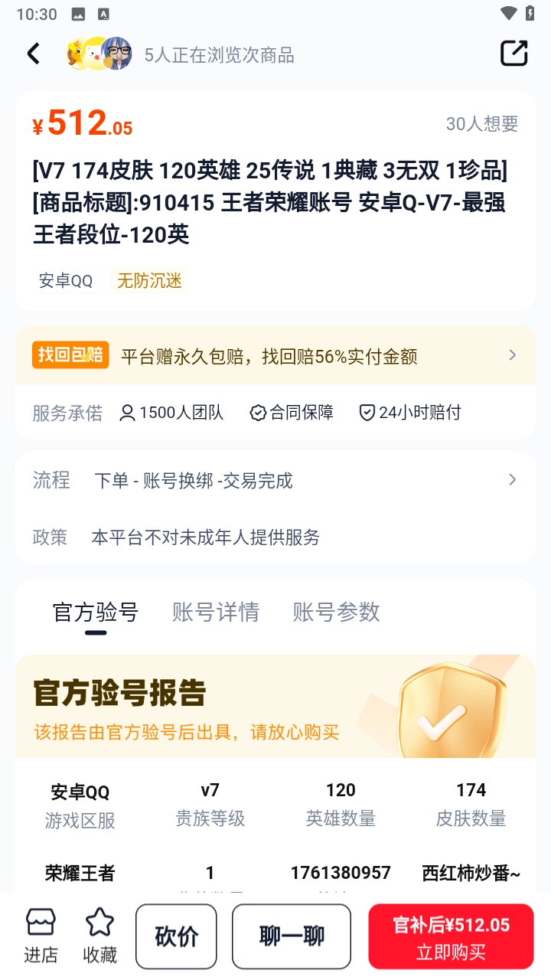This screenshot has height=980, width=551.
Task: Tap the 找回包赔 badge icon
Action: point(70,355)
